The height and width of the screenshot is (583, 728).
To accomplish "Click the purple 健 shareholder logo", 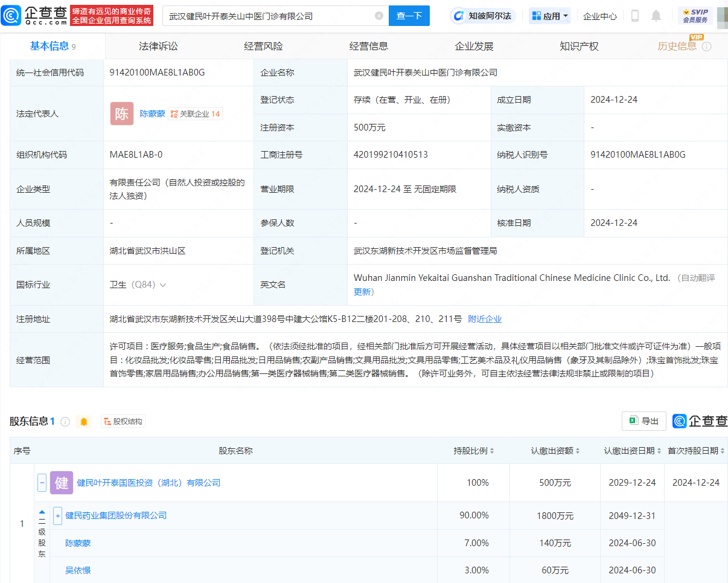I will click(x=62, y=483).
